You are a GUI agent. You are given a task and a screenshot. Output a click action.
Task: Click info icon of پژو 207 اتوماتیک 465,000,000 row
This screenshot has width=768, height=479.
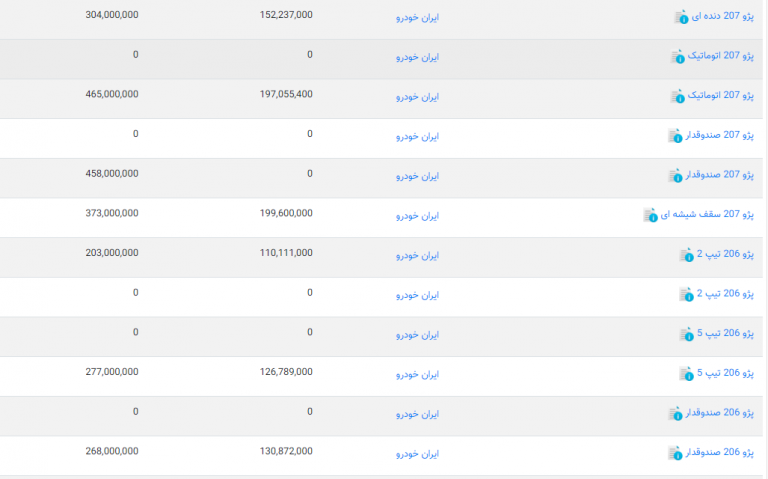click(x=677, y=96)
